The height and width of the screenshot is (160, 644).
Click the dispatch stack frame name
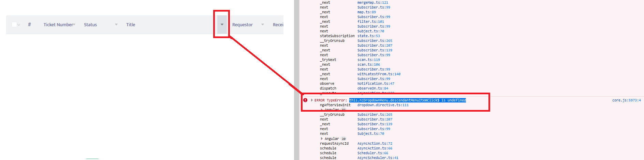[328, 88]
